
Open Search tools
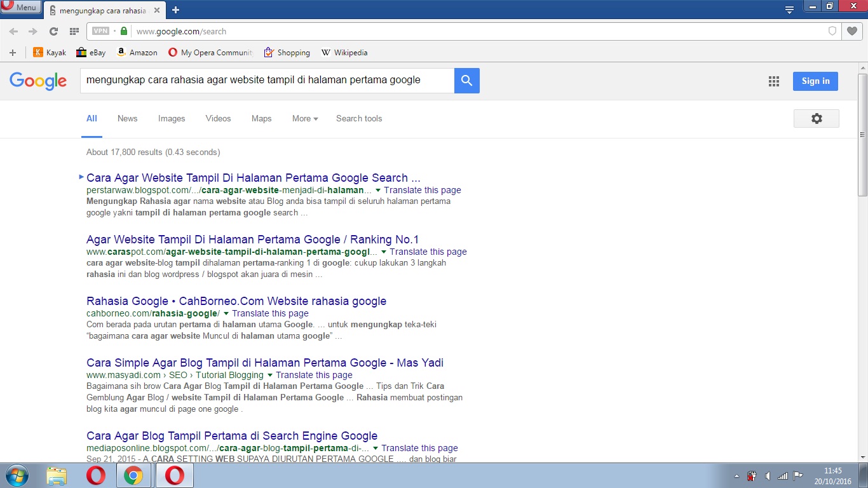[x=359, y=119]
